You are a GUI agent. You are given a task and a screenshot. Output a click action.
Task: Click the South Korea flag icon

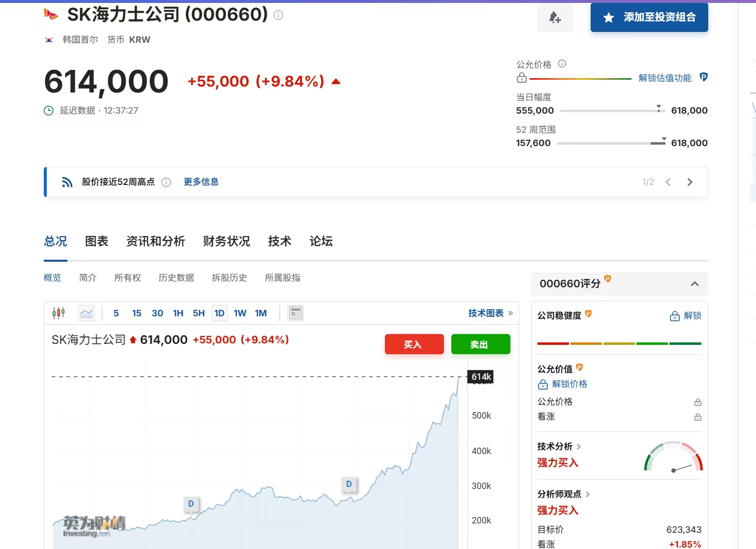click(49, 40)
